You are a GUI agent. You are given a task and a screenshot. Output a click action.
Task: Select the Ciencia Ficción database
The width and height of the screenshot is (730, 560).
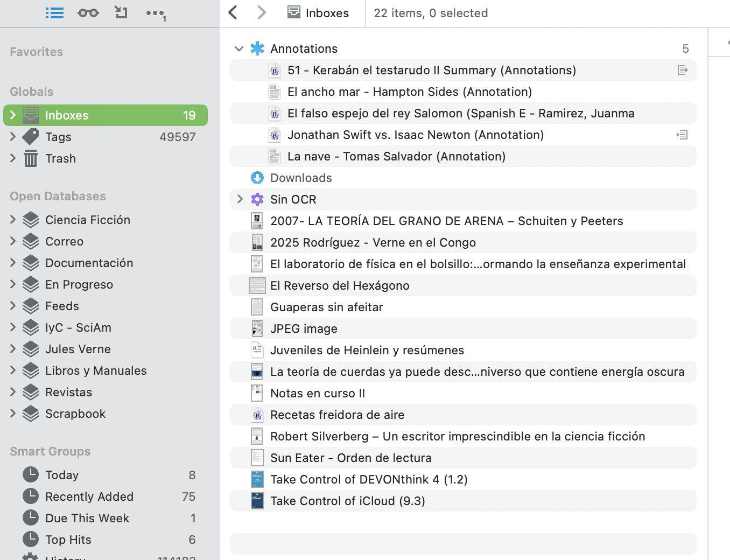[87, 220]
